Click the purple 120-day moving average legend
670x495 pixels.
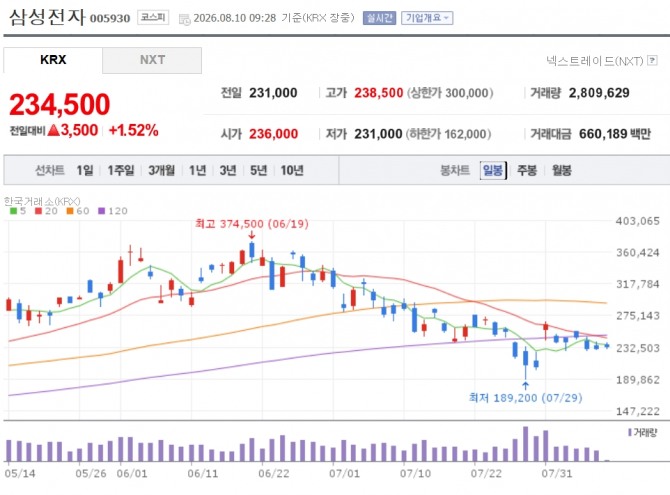113,211
